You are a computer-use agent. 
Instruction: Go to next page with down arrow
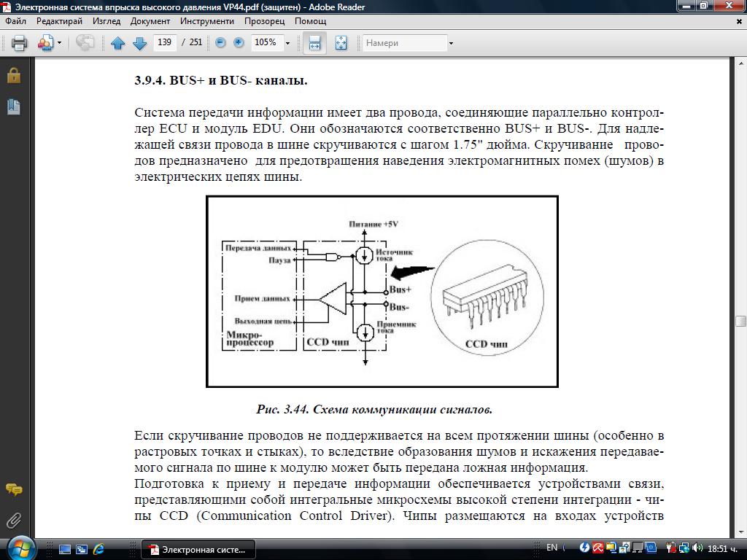(x=139, y=43)
